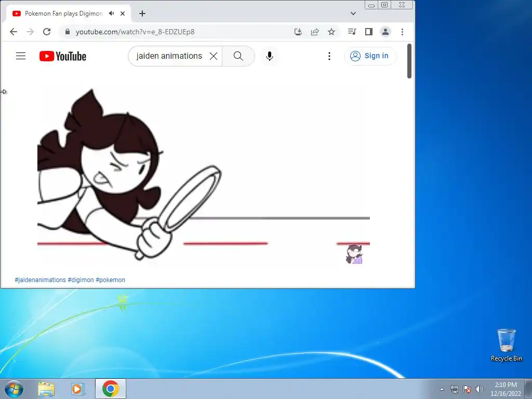The width and height of the screenshot is (532, 399).
Task: Open the Windows Start menu
Action: [14, 389]
